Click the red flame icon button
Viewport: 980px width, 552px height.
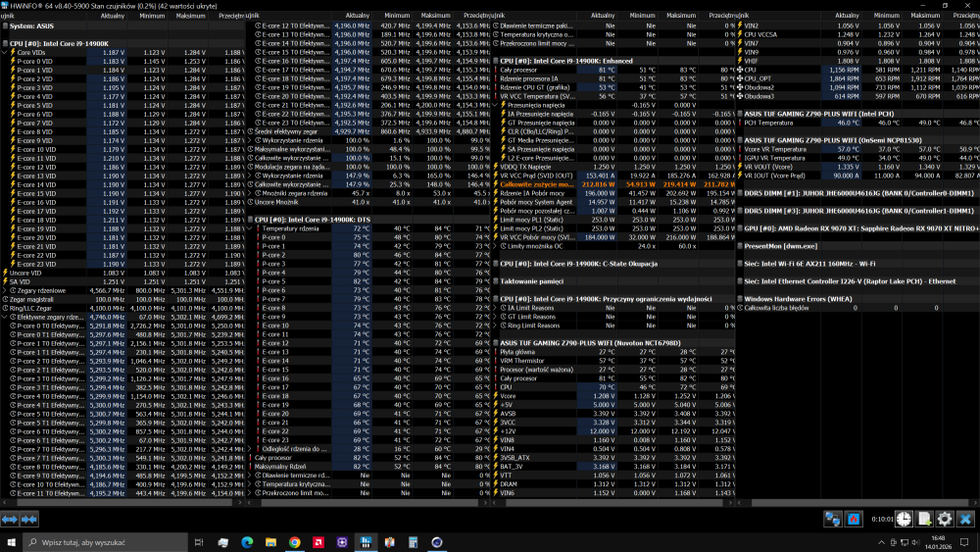(x=854, y=519)
